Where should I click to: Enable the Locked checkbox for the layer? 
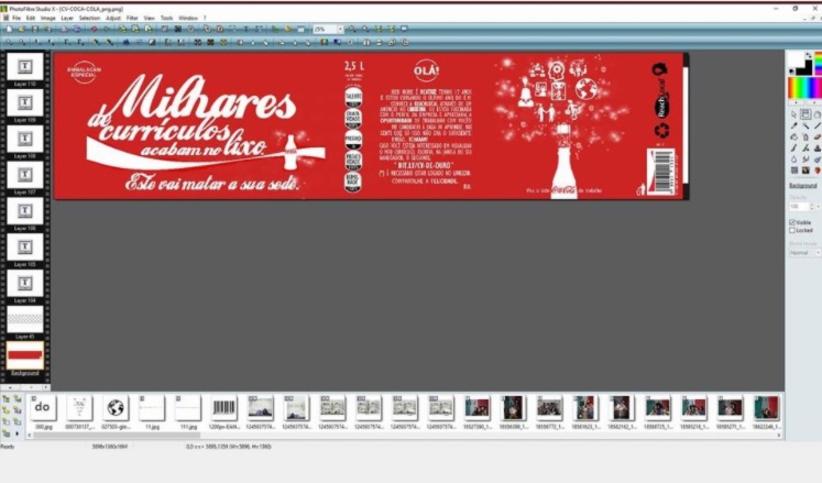[793, 230]
